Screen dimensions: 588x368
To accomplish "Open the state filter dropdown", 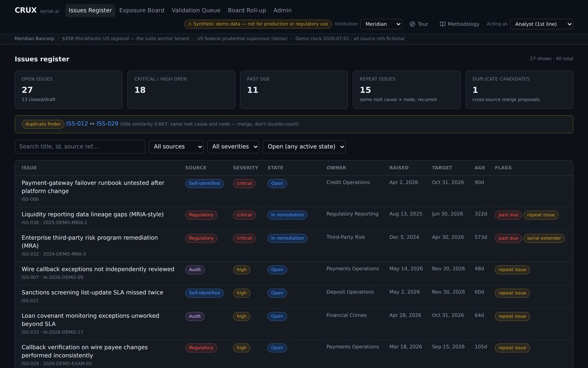I will click(304, 147).
